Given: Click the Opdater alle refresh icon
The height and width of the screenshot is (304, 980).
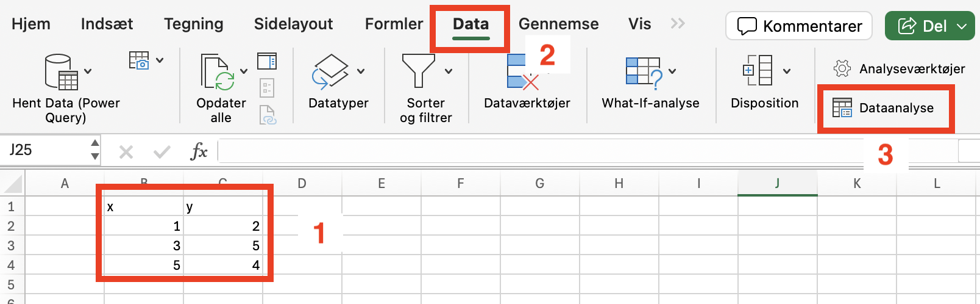Looking at the screenshot, I should click(218, 72).
